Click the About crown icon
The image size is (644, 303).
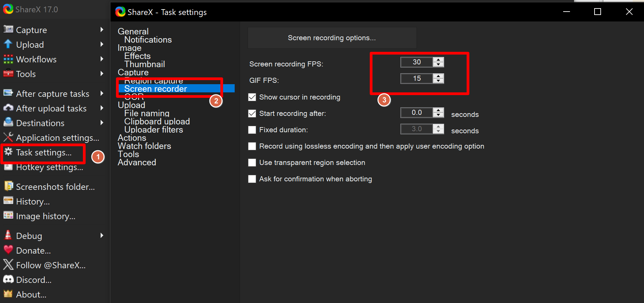pyautogui.click(x=8, y=293)
